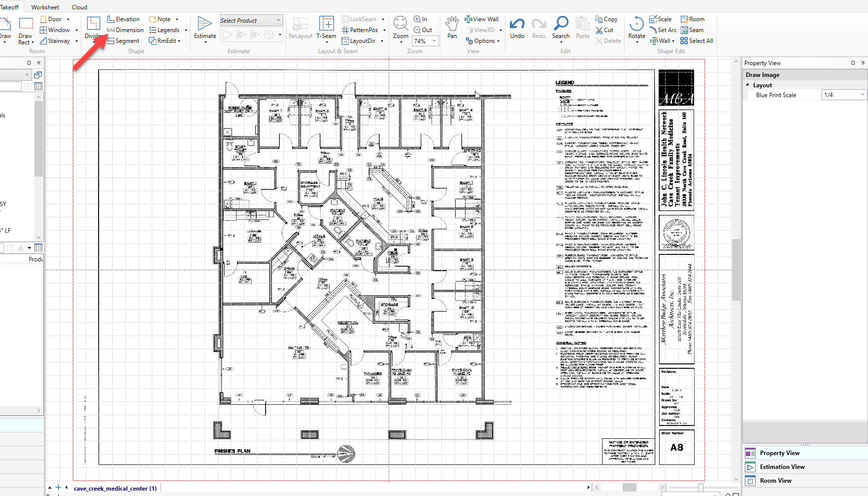Choose the Room shape edit tool
The height and width of the screenshot is (496, 868).
click(x=692, y=19)
